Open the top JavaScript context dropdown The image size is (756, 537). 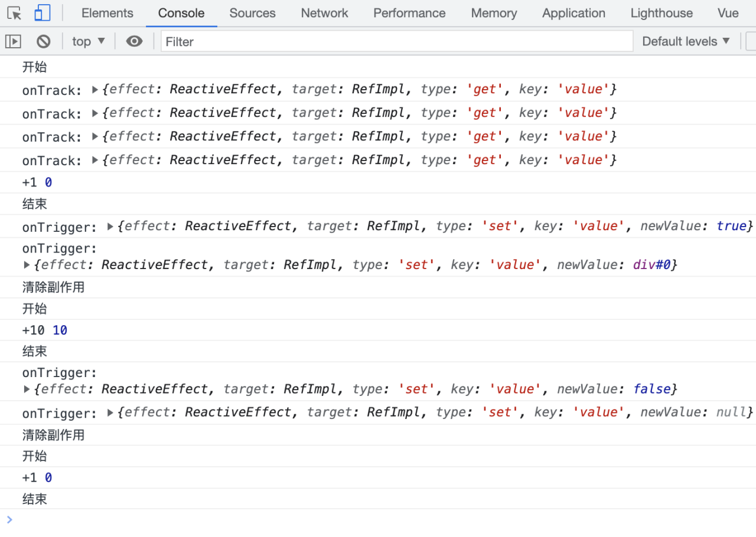pos(88,41)
